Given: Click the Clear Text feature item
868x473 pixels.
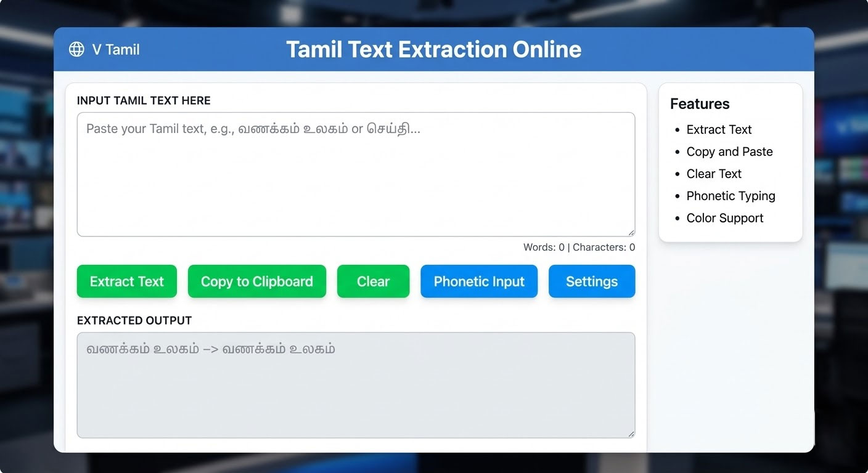Looking at the screenshot, I should (713, 174).
